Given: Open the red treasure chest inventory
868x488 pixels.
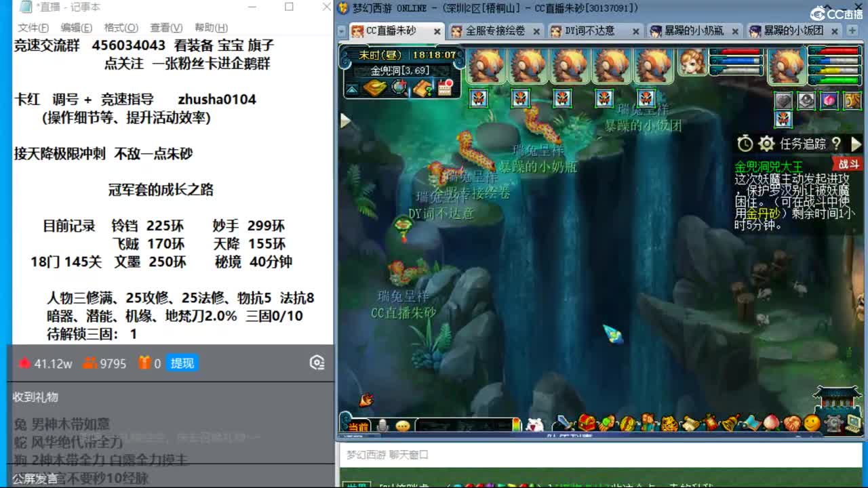Looking at the screenshot, I should coord(587,423).
